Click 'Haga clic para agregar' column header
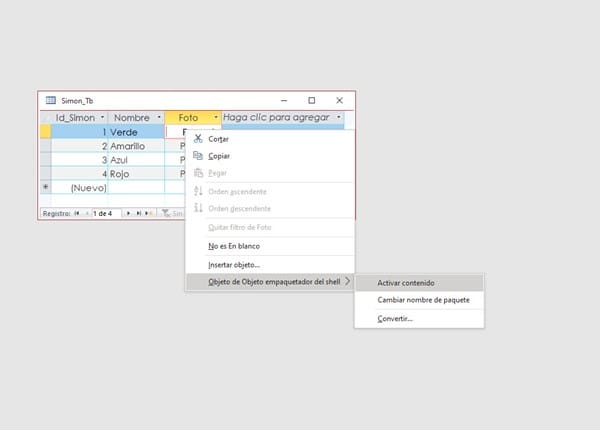 [x=283, y=117]
